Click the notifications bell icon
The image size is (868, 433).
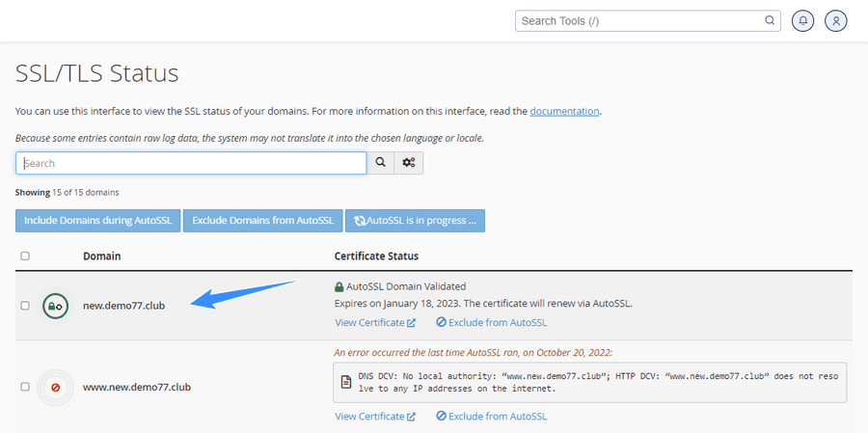pyautogui.click(x=802, y=20)
